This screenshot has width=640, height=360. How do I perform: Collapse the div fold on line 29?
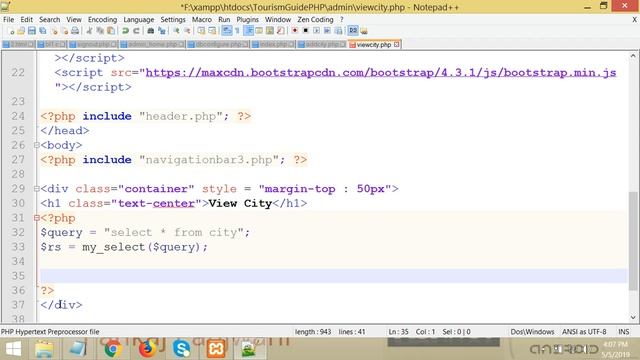click(37, 189)
